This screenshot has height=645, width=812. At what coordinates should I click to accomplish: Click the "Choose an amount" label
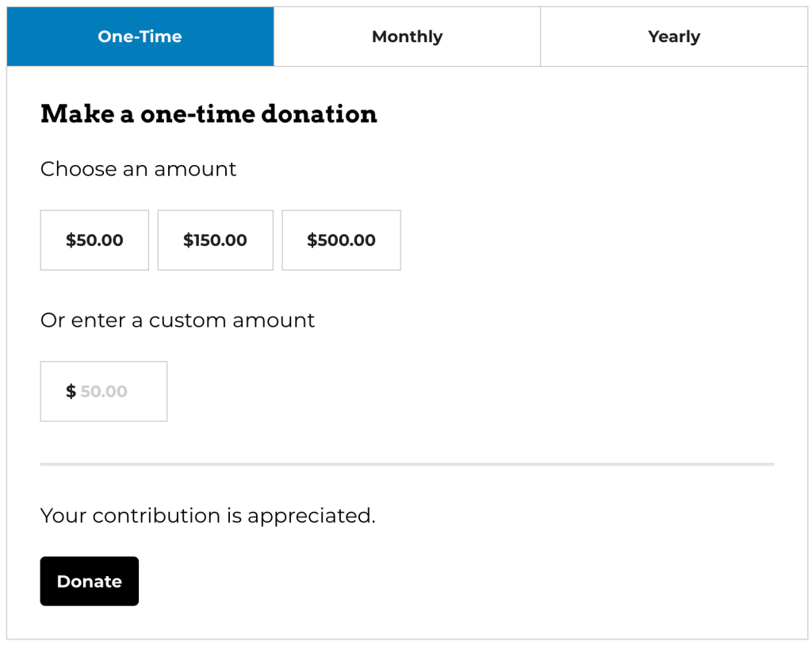point(138,169)
